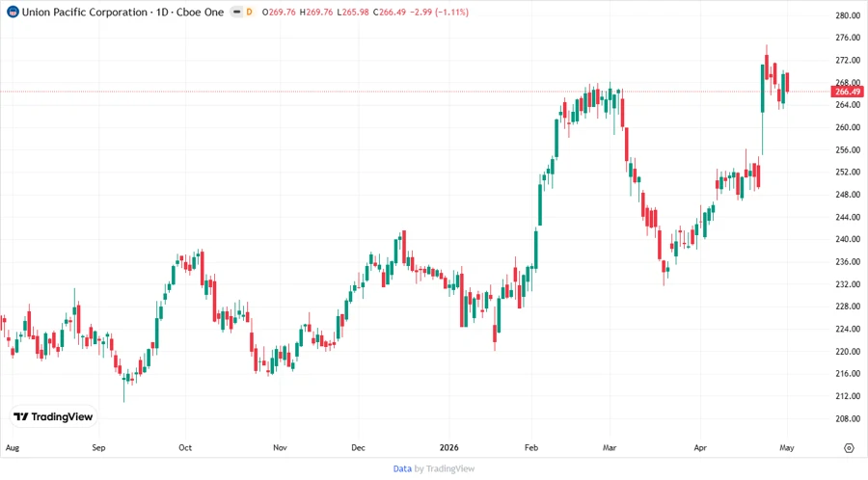Click the 2026 label on time axis
Image resolution: width=868 pixels, height=480 pixels.
click(x=448, y=448)
